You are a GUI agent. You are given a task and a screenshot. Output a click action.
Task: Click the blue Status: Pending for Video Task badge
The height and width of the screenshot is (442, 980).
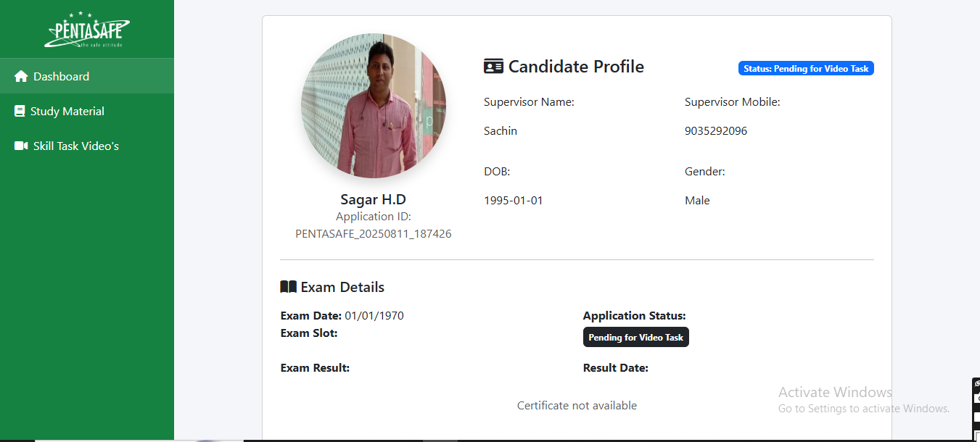[x=806, y=69]
